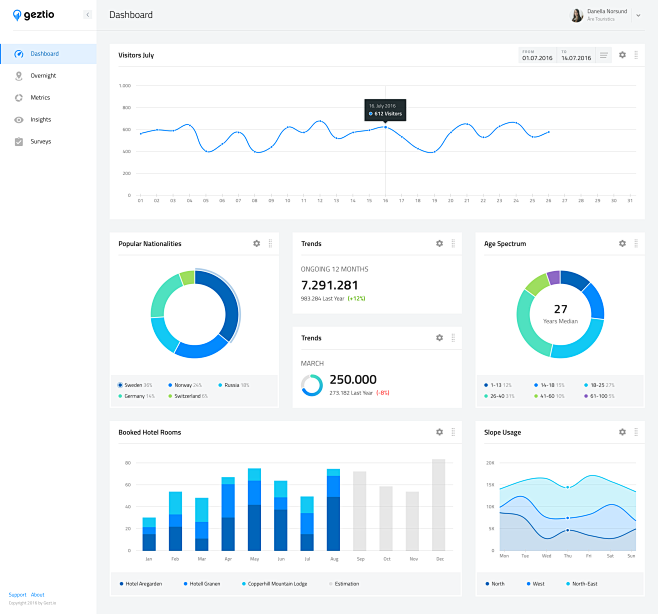The width and height of the screenshot is (658, 614).
Task: Click the purple segment in Age Spectrum donut
Action: 554,277
